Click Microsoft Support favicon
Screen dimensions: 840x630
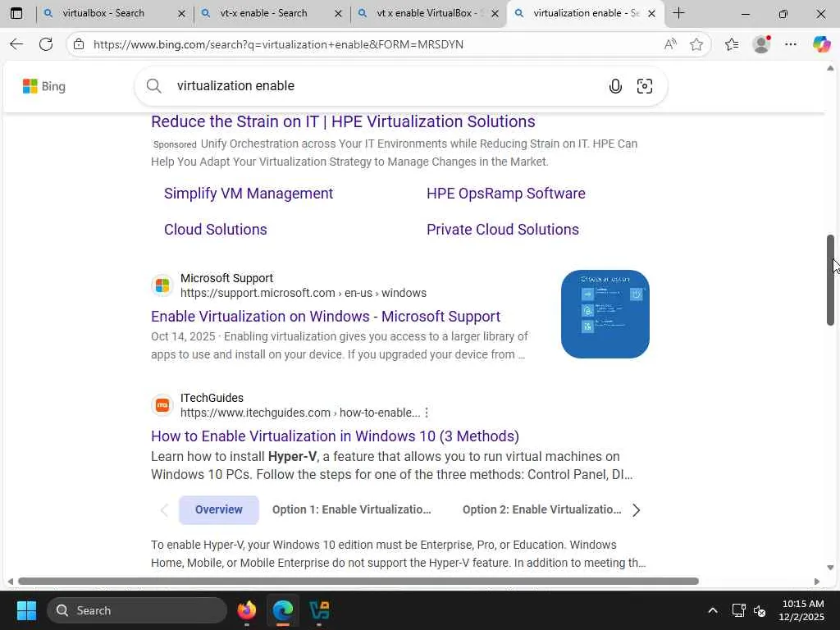[162, 285]
